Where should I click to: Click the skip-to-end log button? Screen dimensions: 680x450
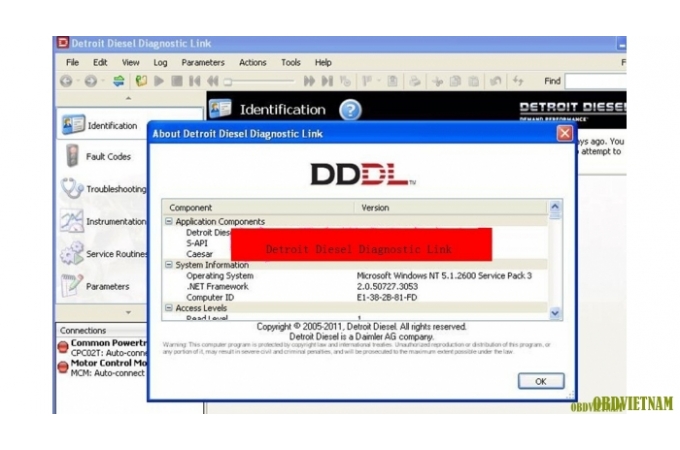[327, 81]
